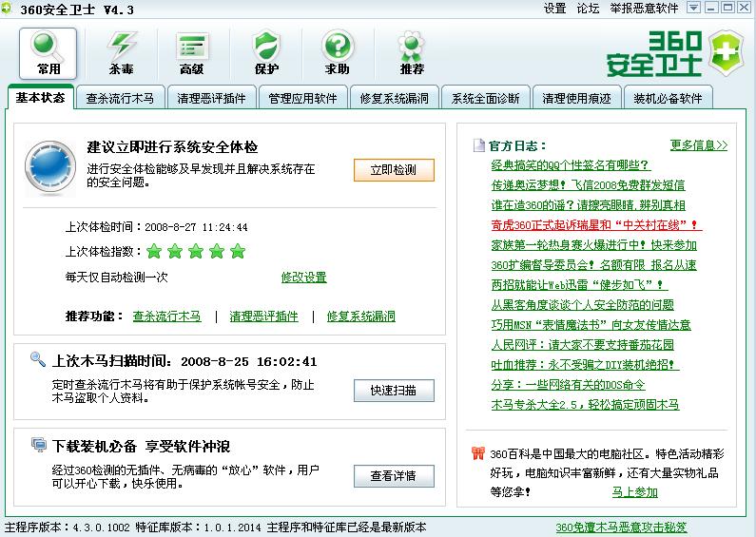
Task: Open the news link 家族第一轮热身赛火爆进行中
Action: [x=594, y=245]
